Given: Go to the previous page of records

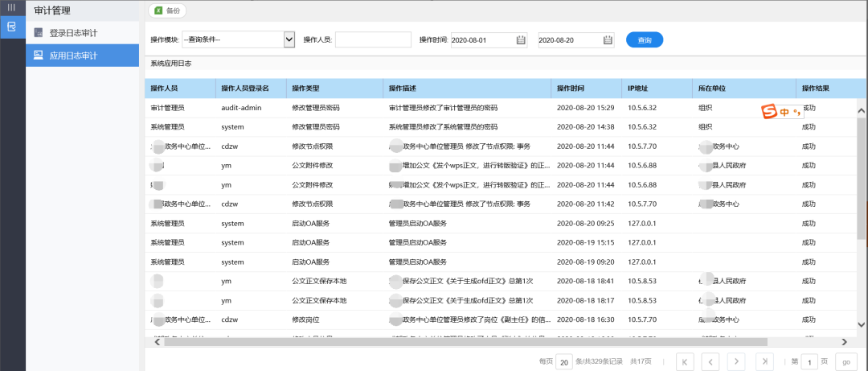Looking at the screenshot, I should tap(710, 361).
